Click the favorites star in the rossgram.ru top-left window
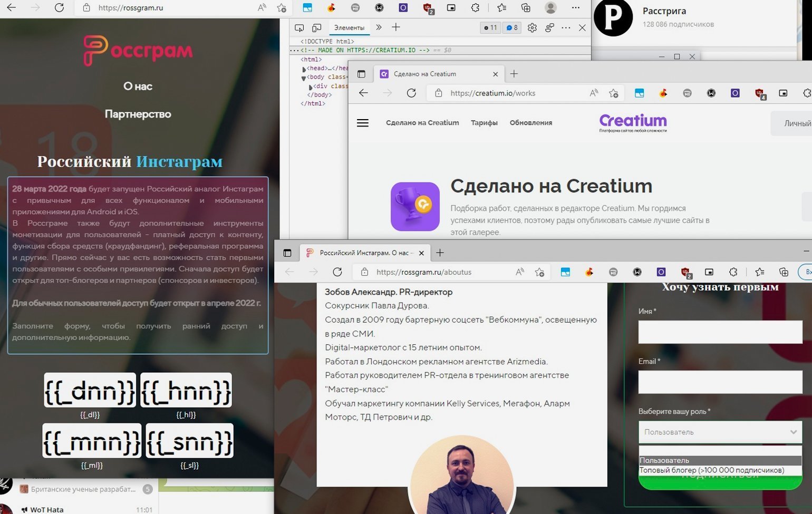812x514 pixels. tap(282, 7)
